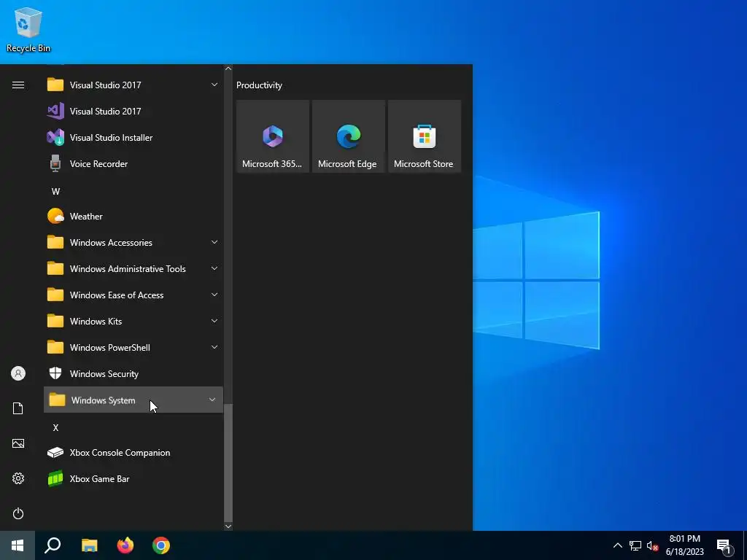This screenshot has width=747, height=560.
Task: Expand Windows PowerShell folder
Action: click(x=133, y=347)
